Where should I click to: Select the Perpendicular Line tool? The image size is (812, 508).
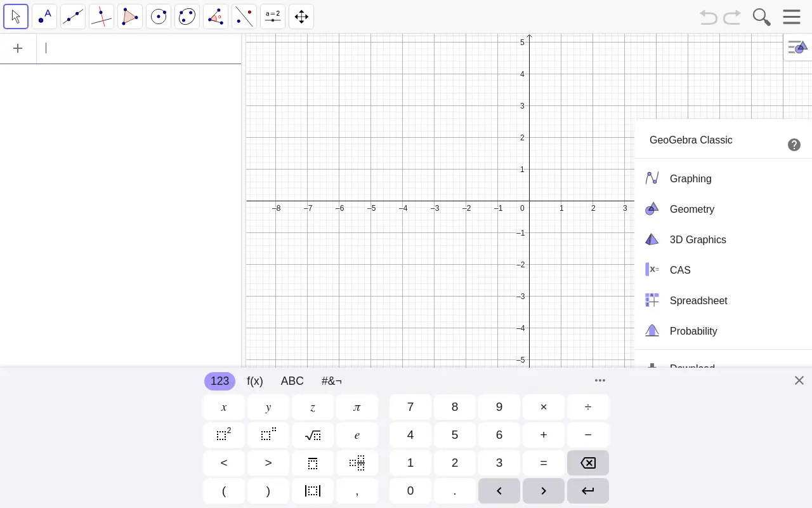pos(101,17)
